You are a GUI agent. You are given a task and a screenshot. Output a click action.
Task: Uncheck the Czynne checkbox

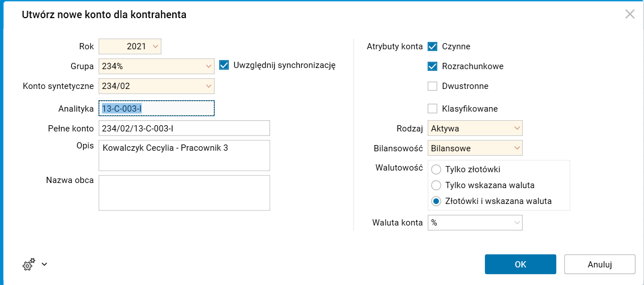[x=433, y=46]
